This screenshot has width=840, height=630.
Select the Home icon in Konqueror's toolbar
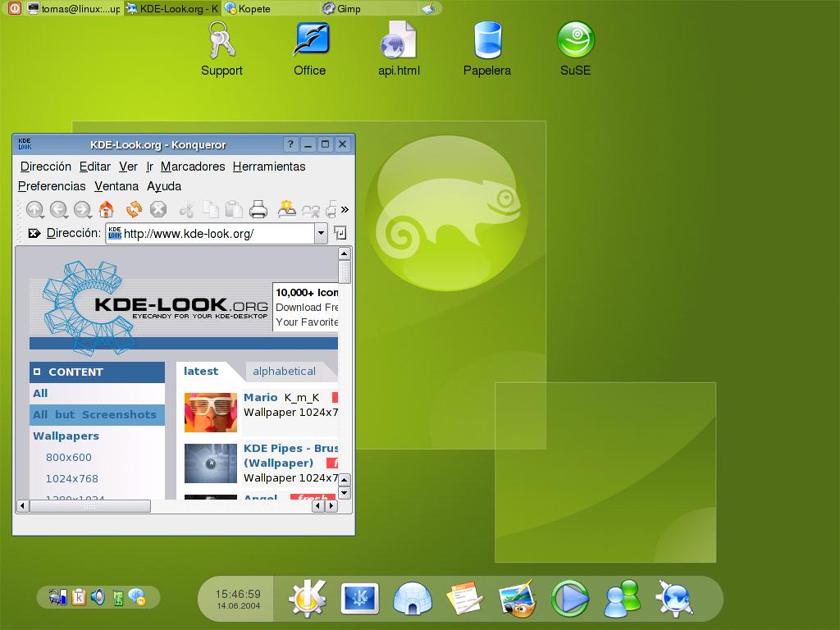105,210
